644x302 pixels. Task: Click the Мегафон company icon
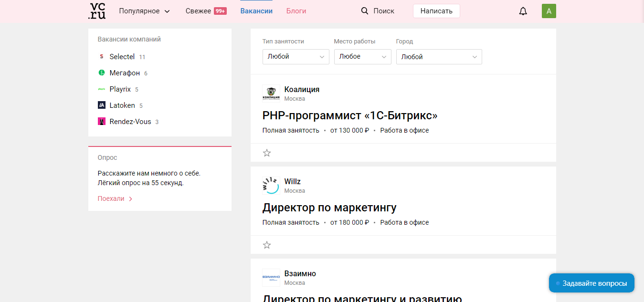click(x=101, y=73)
